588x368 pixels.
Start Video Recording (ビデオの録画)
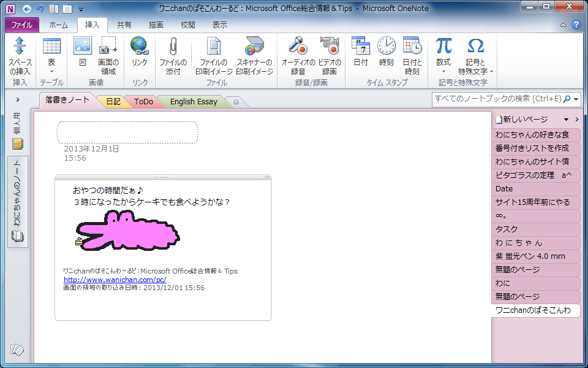point(330,56)
